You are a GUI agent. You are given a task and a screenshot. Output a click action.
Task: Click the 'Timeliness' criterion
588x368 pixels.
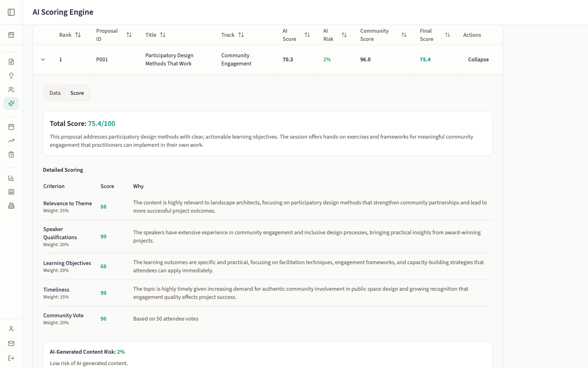[56, 290]
